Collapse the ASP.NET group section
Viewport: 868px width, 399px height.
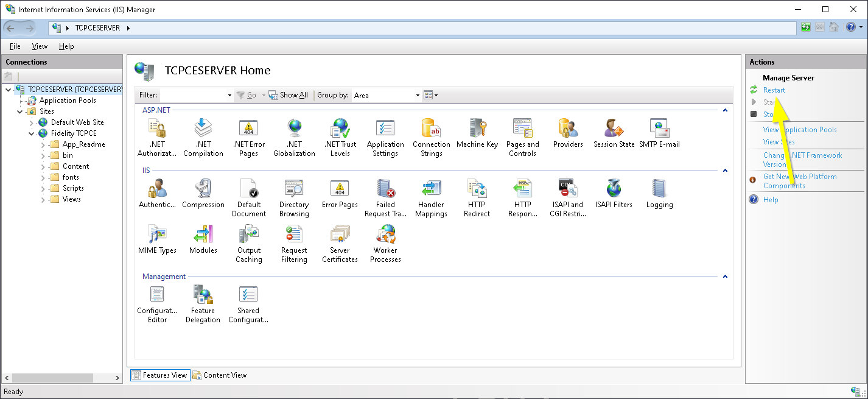click(725, 110)
